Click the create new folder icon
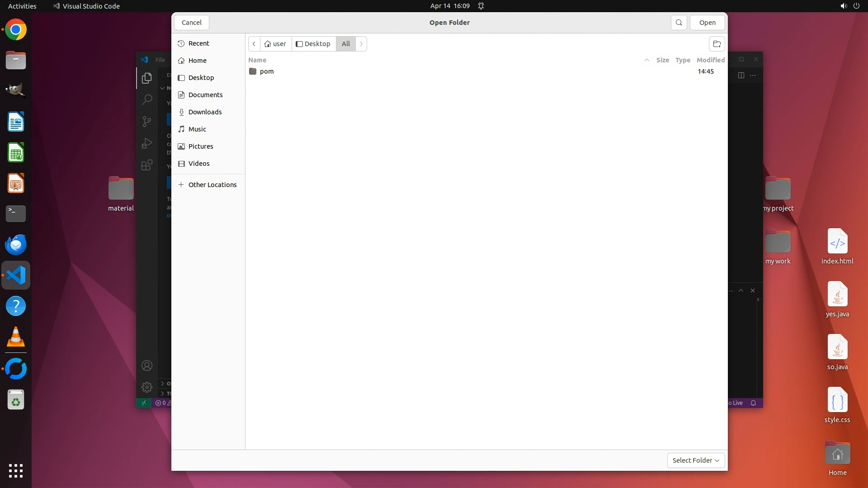868x488 pixels. pos(717,44)
